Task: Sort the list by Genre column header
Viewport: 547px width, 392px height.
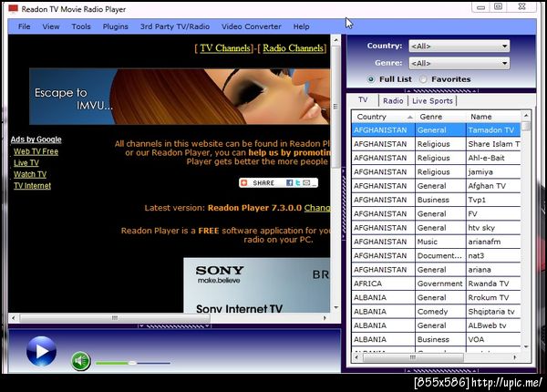Action: [440, 117]
